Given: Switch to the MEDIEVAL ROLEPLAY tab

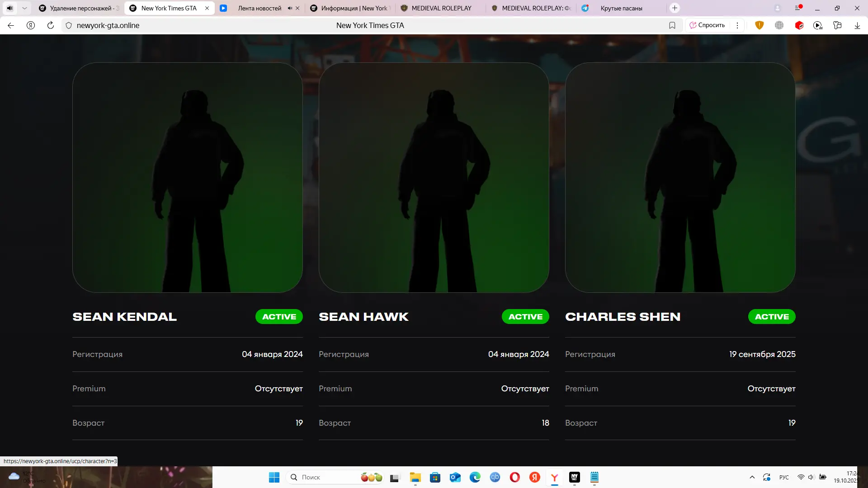Looking at the screenshot, I should [441, 8].
